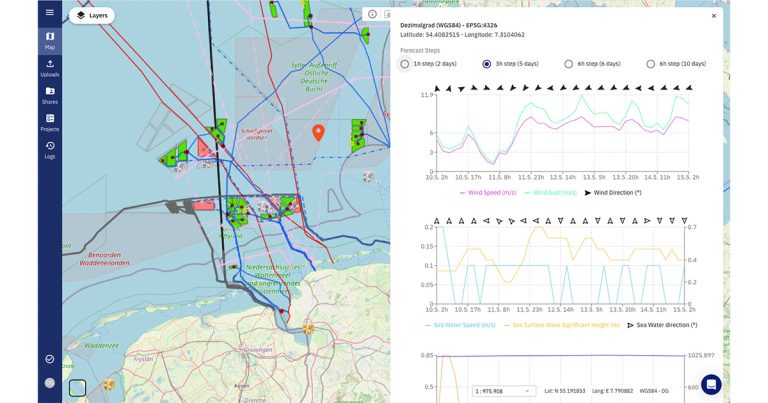Image resolution: width=768 pixels, height=403 pixels.
Task: Open the basemap thumbnail switcher
Action: coord(77,388)
